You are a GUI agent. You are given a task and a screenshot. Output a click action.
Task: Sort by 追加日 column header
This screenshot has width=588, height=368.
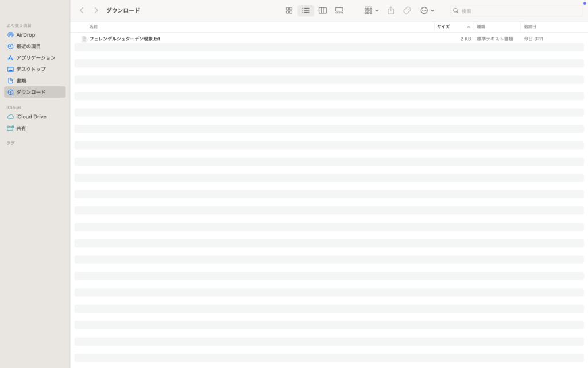(x=530, y=26)
